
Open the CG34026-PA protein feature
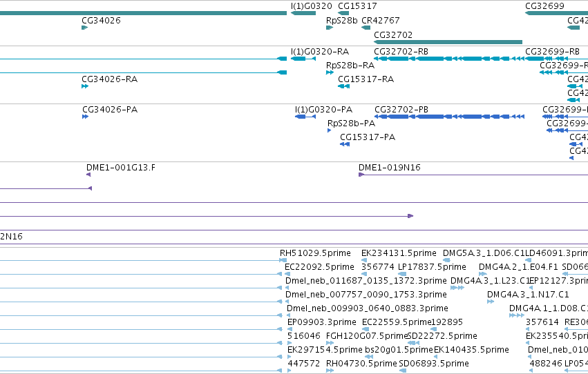coord(85,117)
